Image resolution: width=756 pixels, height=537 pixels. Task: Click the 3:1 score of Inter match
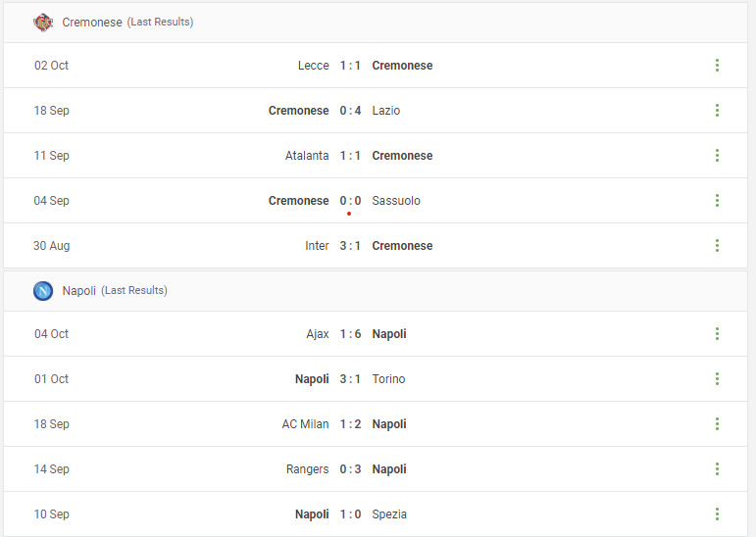pos(350,246)
